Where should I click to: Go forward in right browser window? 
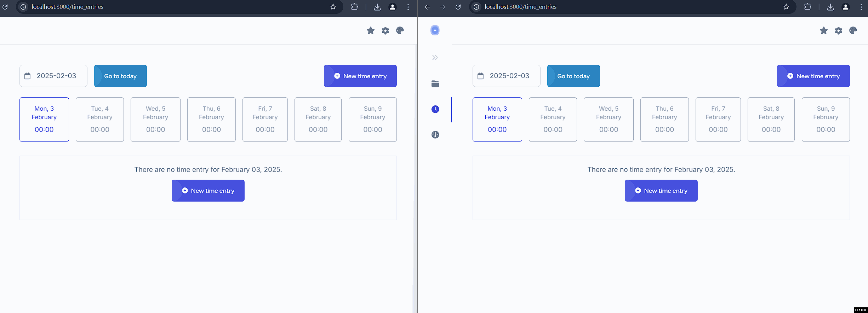pos(443,7)
